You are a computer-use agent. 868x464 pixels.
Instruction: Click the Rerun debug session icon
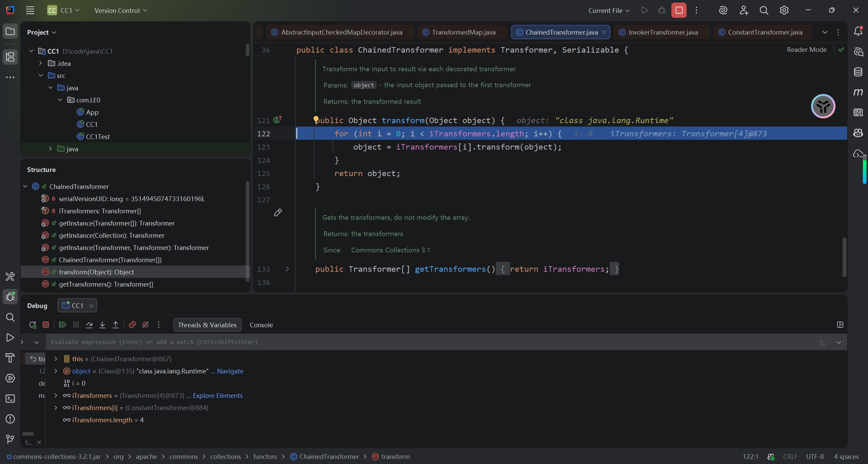click(x=33, y=325)
